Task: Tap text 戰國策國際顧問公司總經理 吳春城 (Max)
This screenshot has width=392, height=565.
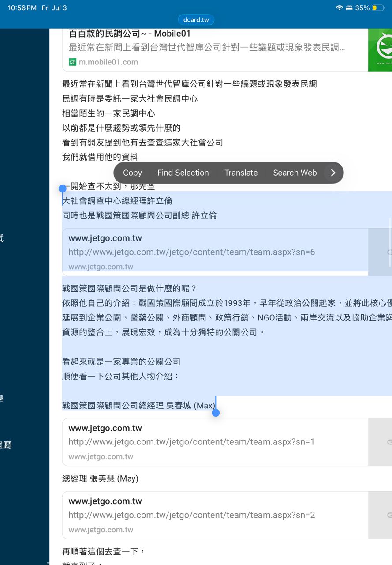Action: tap(138, 405)
